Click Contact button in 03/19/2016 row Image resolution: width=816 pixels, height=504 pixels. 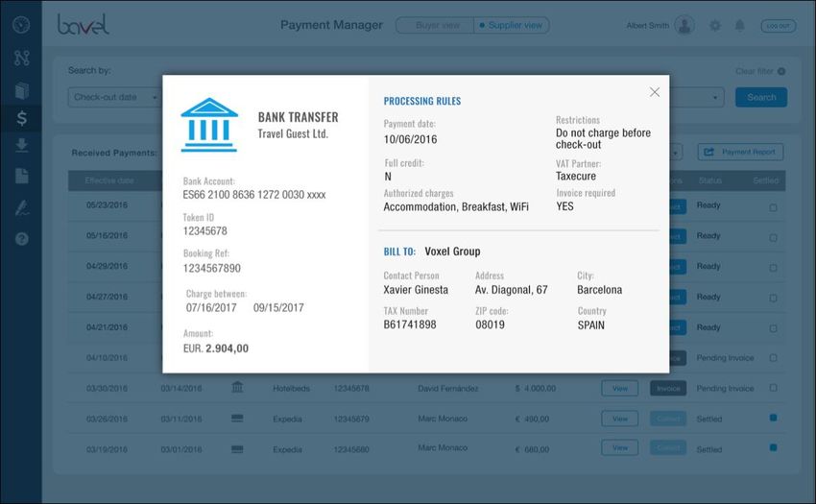point(668,447)
